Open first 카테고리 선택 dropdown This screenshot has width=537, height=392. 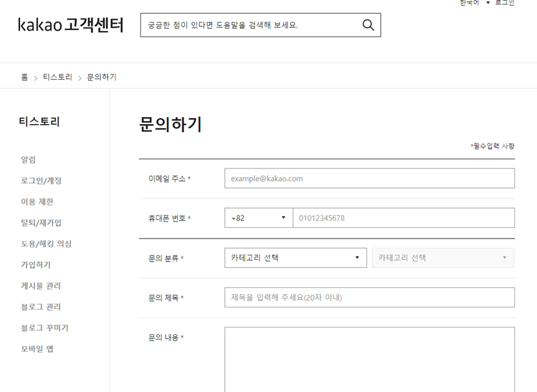tap(296, 258)
